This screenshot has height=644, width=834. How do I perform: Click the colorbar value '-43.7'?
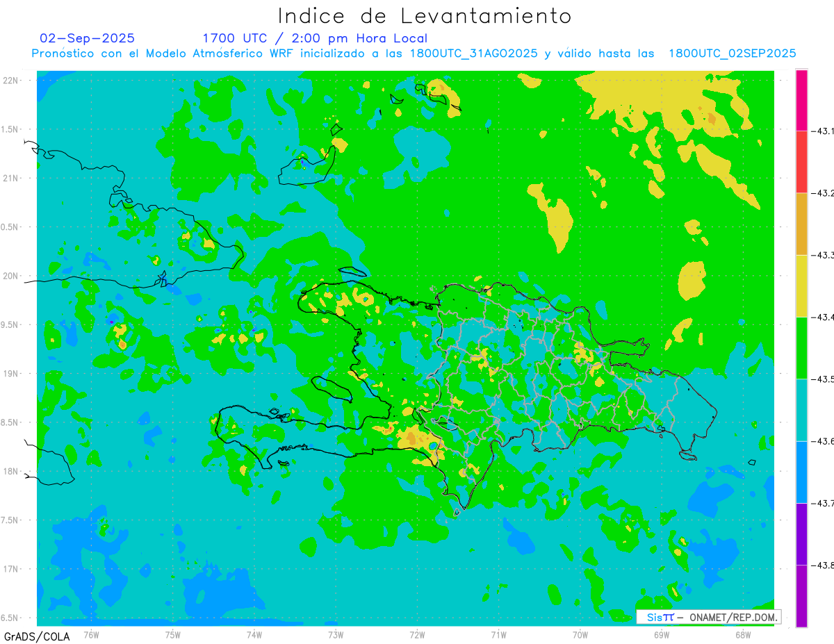tap(823, 502)
